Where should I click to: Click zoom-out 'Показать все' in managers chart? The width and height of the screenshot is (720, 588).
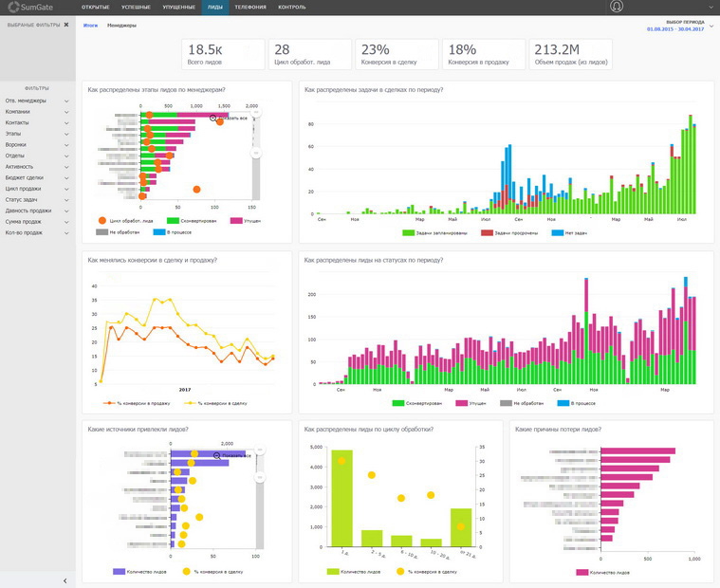(x=229, y=119)
